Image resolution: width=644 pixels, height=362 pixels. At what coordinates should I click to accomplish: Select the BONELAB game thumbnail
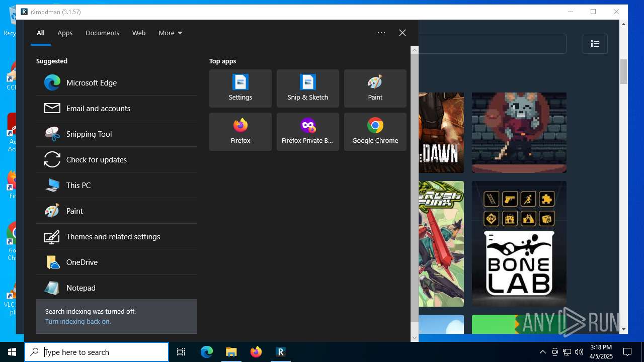[x=519, y=244]
